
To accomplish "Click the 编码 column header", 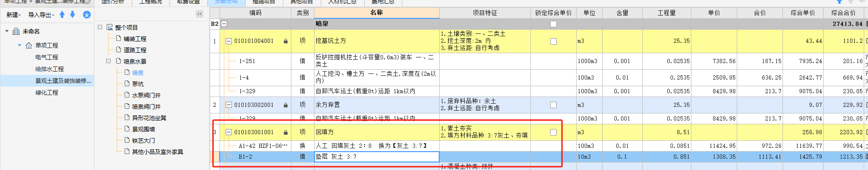I will pos(255,13).
